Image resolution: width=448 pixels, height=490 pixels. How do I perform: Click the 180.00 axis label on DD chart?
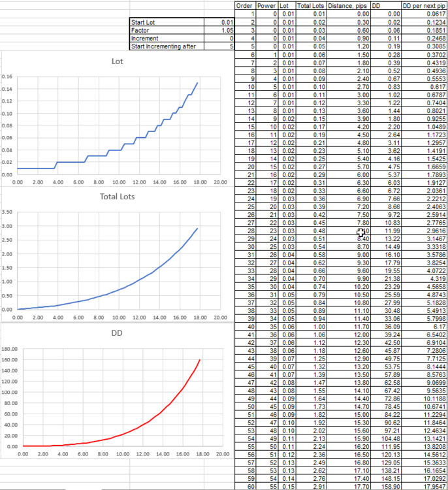click(x=10, y=349)
